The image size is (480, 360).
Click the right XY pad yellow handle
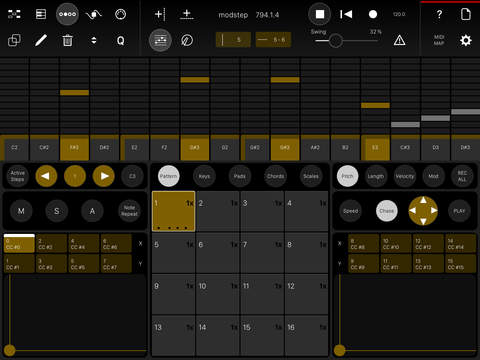click(339, 350)
